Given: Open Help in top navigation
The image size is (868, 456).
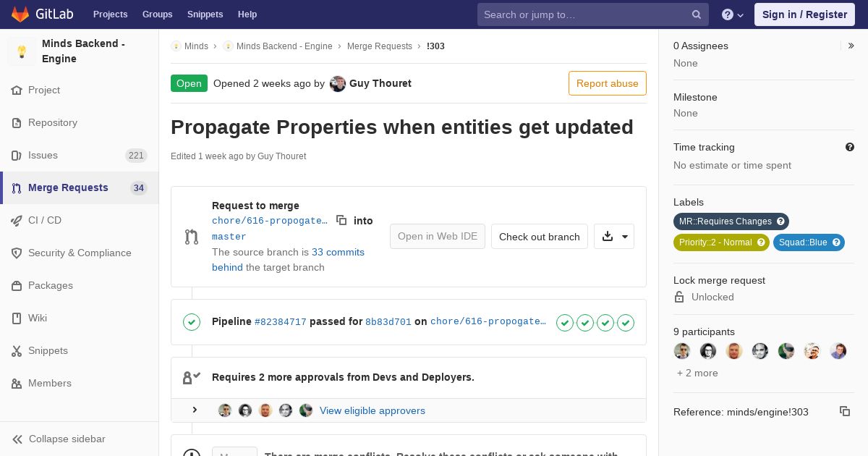Looking at the screenshot, I should click(247, 14).
